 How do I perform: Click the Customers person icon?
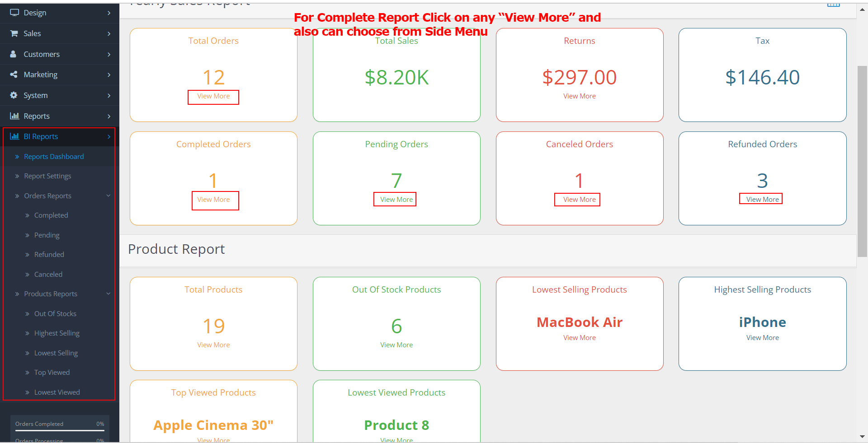[x=14, y=54]
